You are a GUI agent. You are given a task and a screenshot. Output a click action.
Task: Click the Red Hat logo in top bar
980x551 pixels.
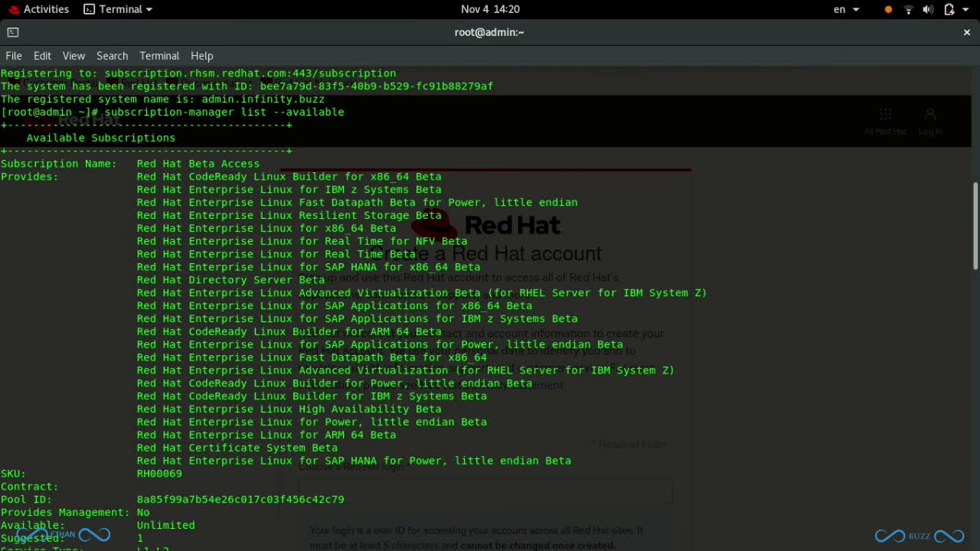[13, 9]
